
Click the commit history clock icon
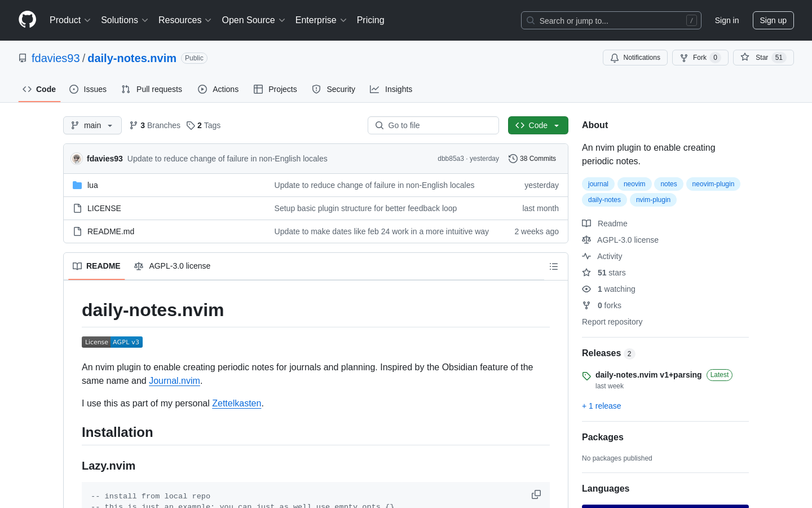(x=513, y=159)
